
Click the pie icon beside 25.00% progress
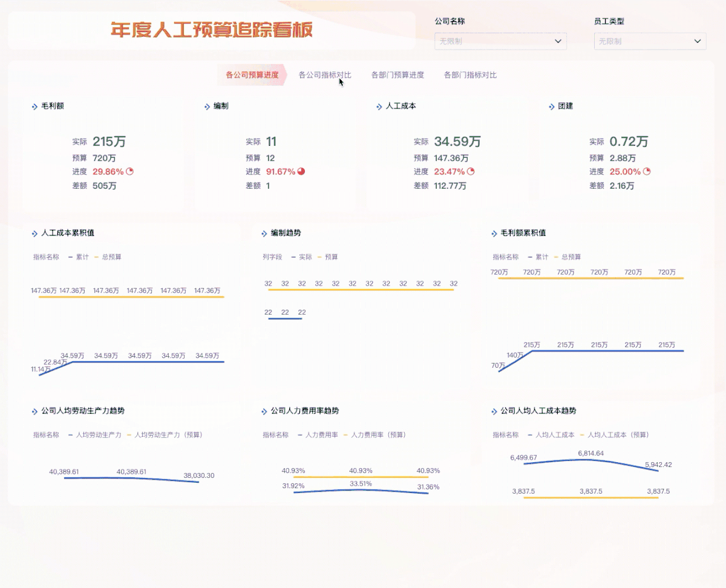coord(647,172)
